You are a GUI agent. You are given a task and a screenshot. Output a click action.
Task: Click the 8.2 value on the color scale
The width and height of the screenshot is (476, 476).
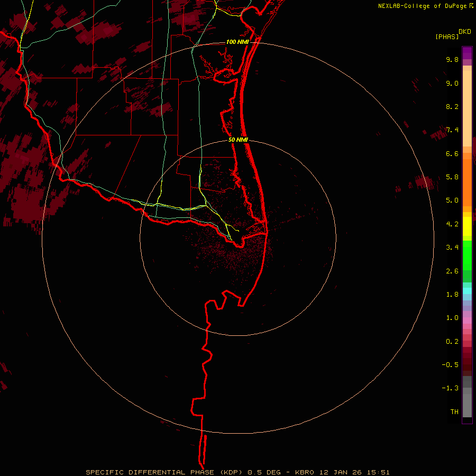pyautogui.click(x=452, y=106)
